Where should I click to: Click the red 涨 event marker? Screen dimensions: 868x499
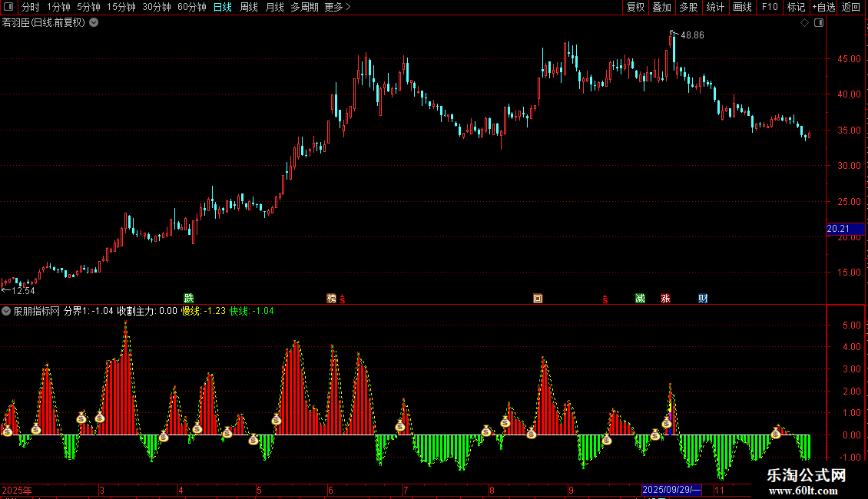coord(665,298)
